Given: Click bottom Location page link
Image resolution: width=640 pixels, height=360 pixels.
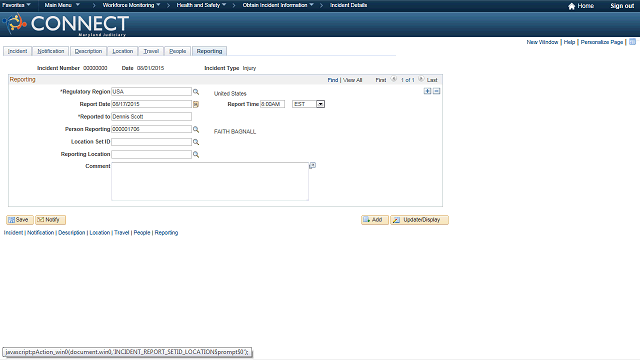Looking at the screenshot, I should [100, 233].
